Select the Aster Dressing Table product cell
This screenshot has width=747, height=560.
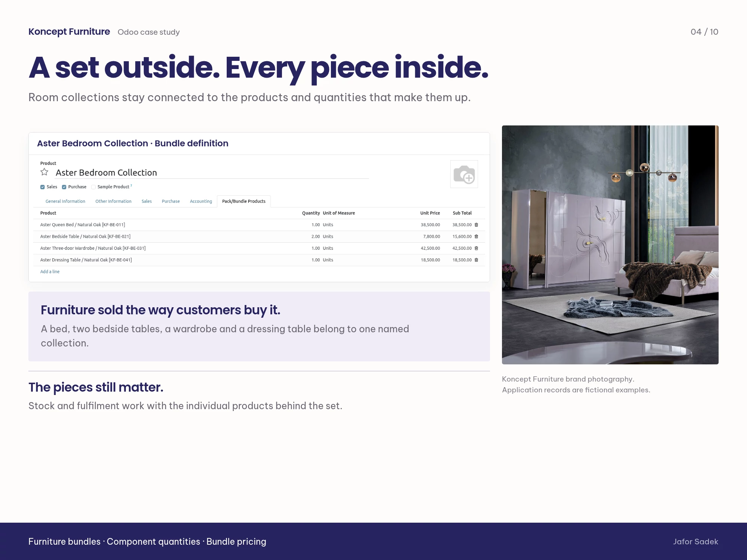(x=86, y=260)
